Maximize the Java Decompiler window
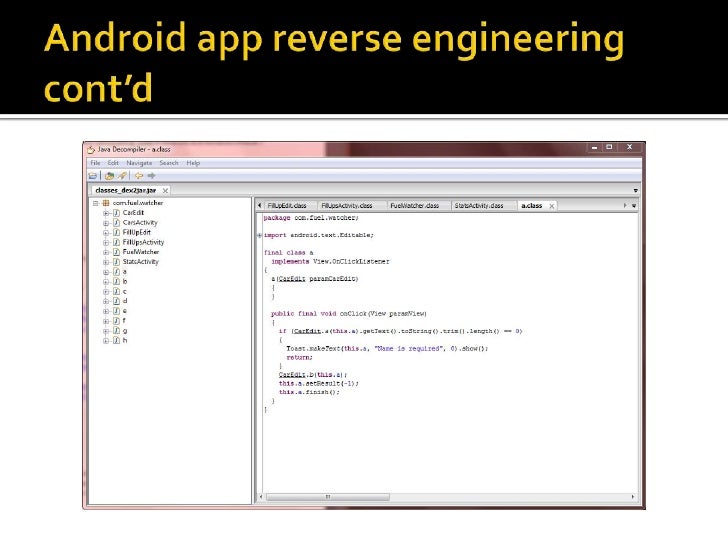This screenshot has width=728, height=546. point(609,147)
